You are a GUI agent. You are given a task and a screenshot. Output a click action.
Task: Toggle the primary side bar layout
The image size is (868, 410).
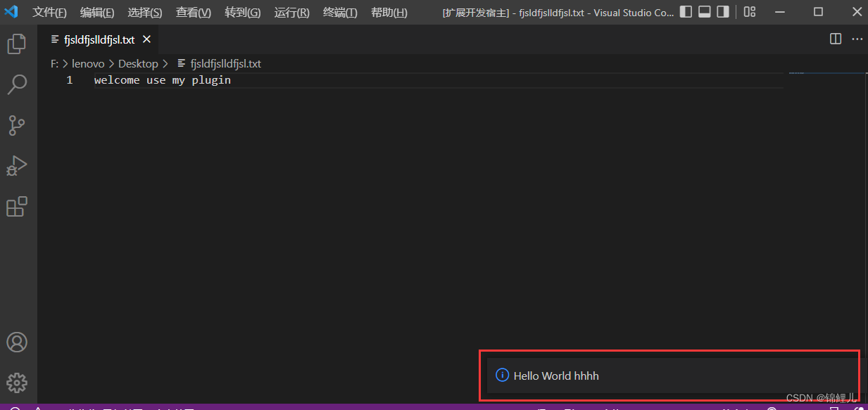pos(686,12)
